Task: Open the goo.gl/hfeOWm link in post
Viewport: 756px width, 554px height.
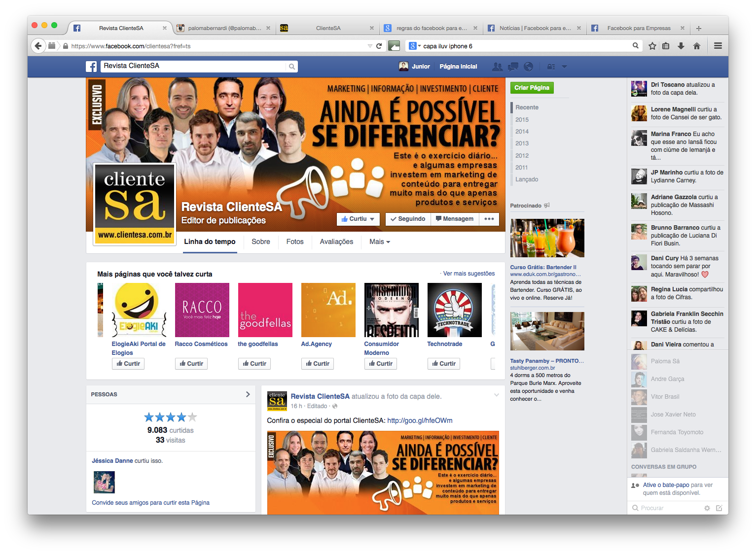Action: pyautogui.click(x=420, y=420)
